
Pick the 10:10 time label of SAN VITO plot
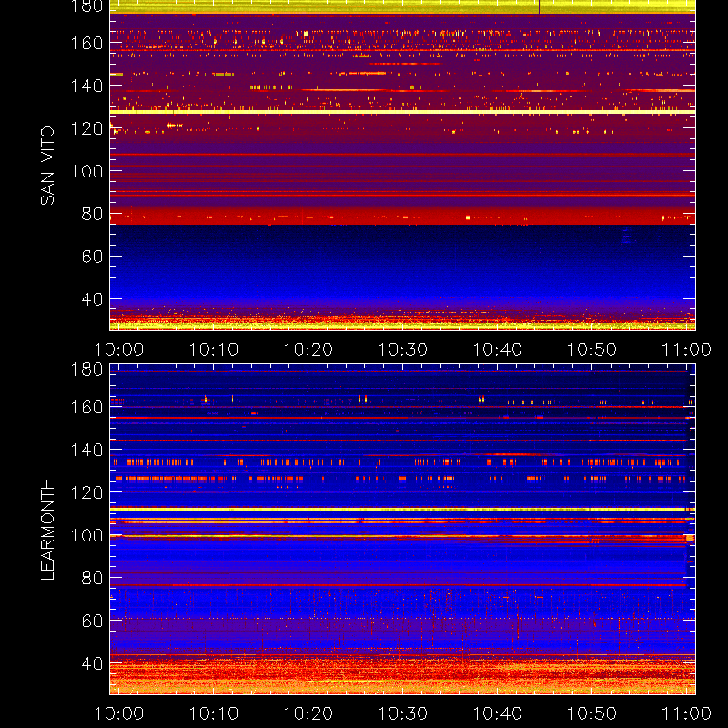pyautogui.click(x=214, y=349)
